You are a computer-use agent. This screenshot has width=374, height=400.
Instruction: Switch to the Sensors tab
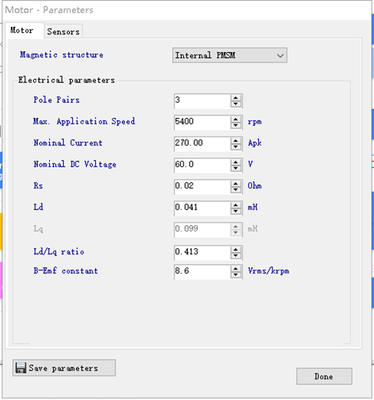63,32
